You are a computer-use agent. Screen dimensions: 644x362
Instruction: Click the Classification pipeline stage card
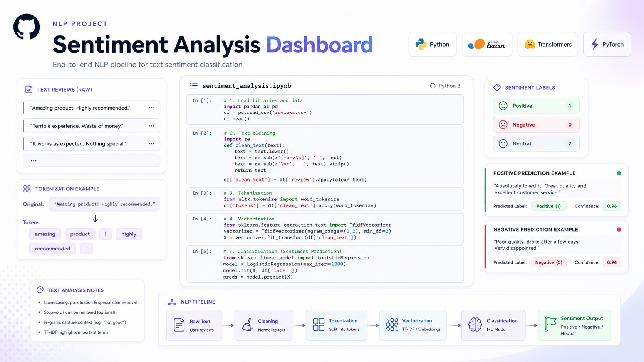[493, 325]
